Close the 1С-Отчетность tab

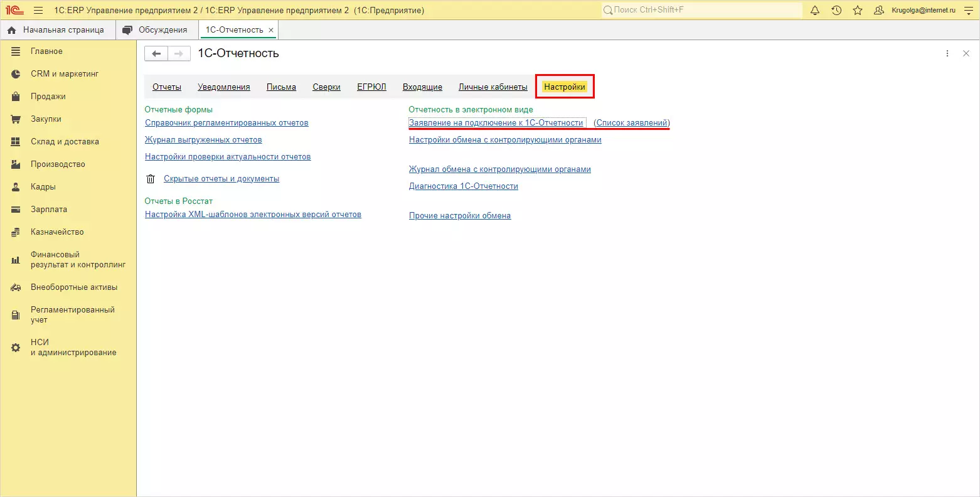pos(271,30)
